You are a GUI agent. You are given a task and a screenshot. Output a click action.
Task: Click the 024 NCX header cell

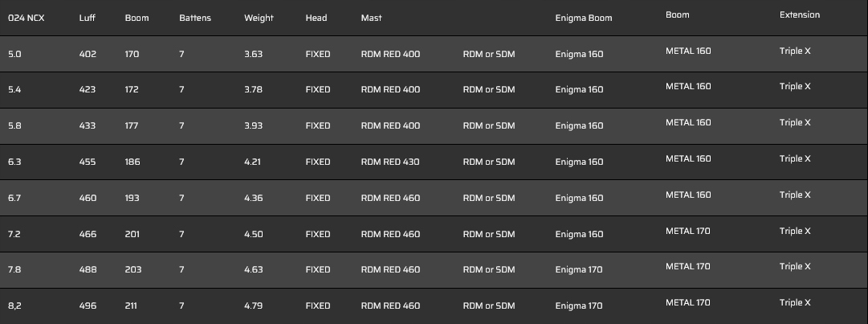tap(26, 18)
